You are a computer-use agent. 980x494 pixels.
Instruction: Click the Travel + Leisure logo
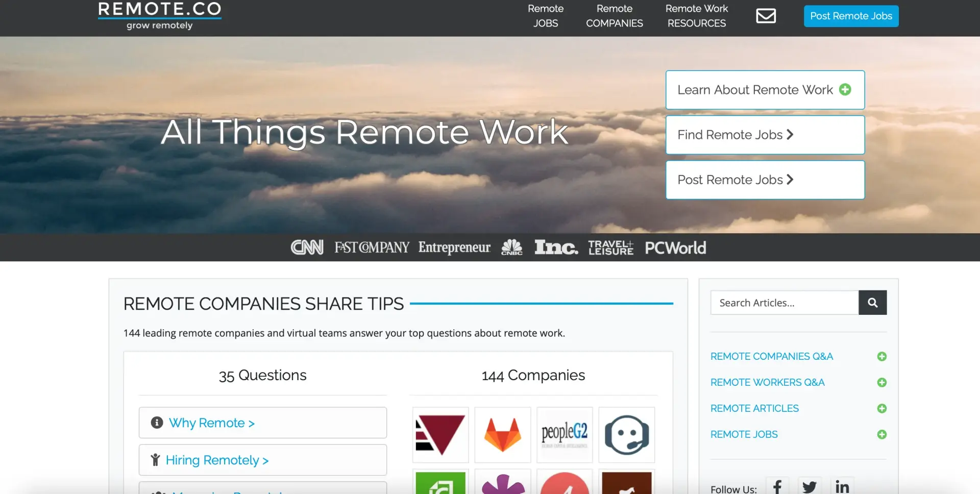(611, 248)
